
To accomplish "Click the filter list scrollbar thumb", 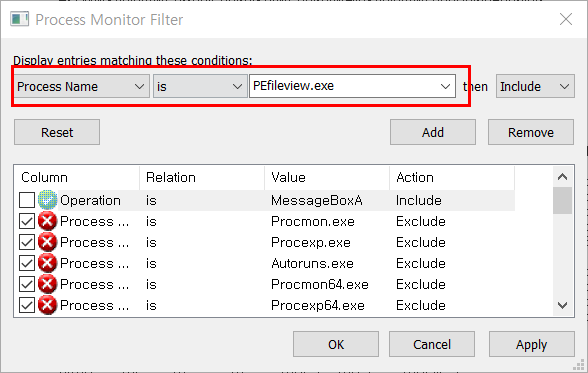I will [562, 200].
